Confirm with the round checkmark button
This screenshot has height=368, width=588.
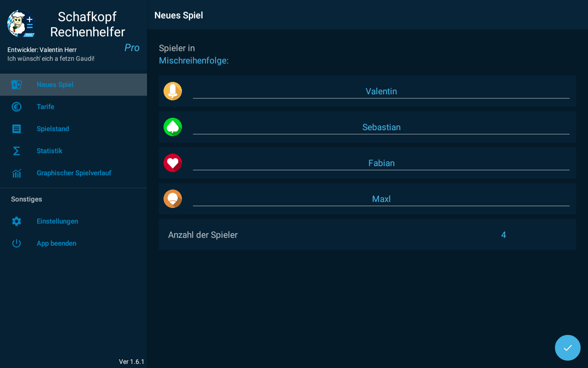tap(568, 348)
